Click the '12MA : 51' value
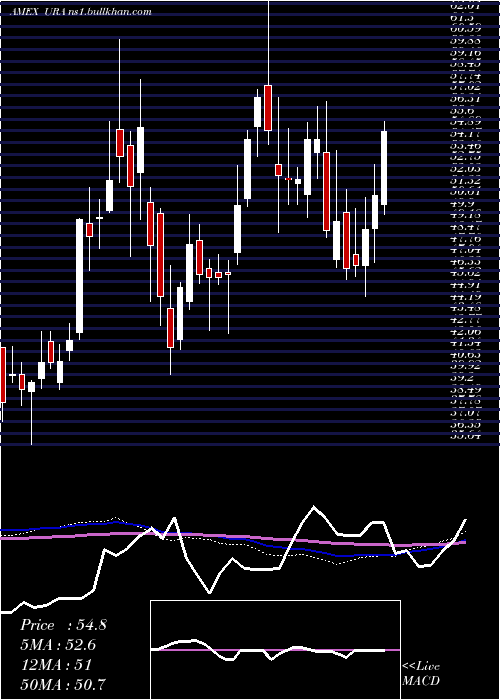 (x=56, y=665)
